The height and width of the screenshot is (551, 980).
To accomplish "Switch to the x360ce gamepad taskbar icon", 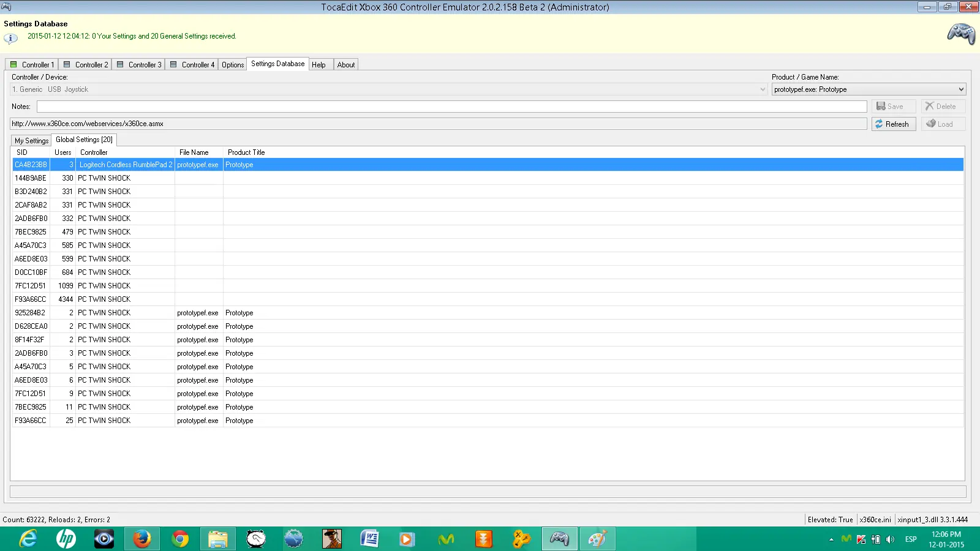I will (560, 539).
